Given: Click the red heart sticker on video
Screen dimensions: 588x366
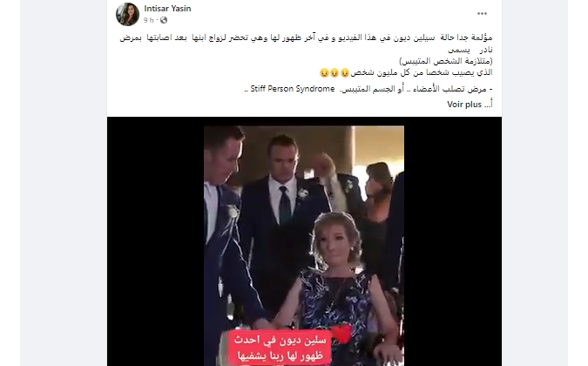Looking at the screenshot, I should pyautogui.click(x=341, y=335).
